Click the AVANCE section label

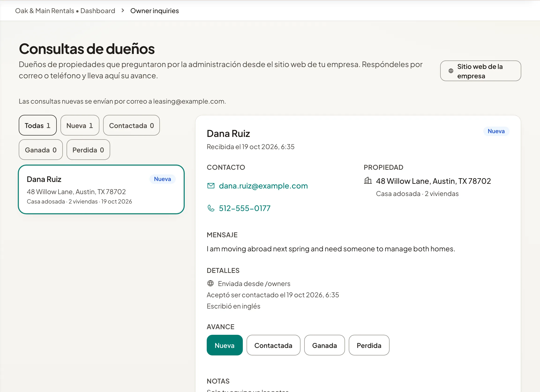(x=221, y=327)
